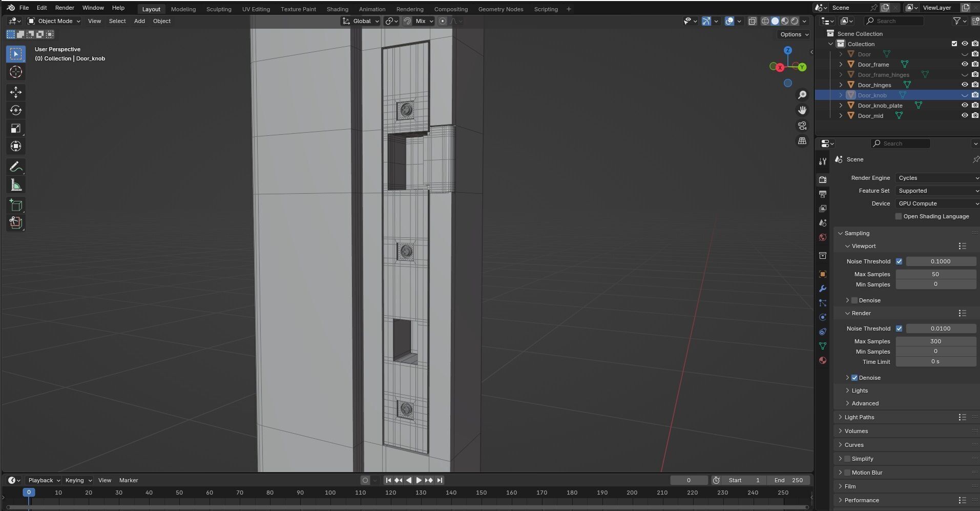Toggle the camera view icon
980x511 pixels.
click(x=802, y=126)
